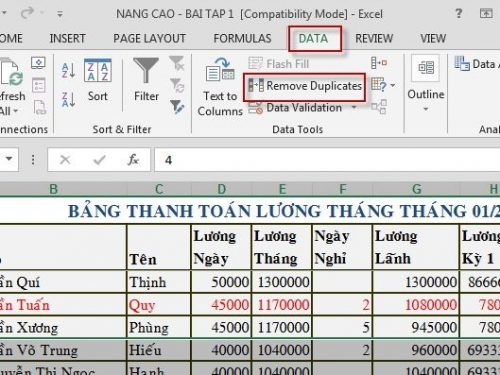Image resolution: width=500 pixels, height=375 pixels.
Task: Open Data Validation tool
Action: [295, 108]
